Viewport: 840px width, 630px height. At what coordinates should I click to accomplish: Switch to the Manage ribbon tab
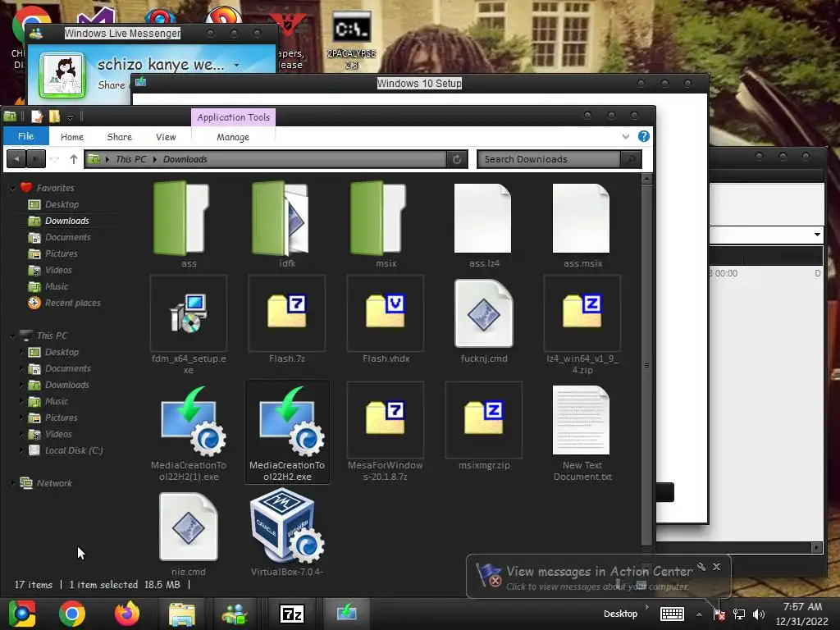click(x=233, y=137)
